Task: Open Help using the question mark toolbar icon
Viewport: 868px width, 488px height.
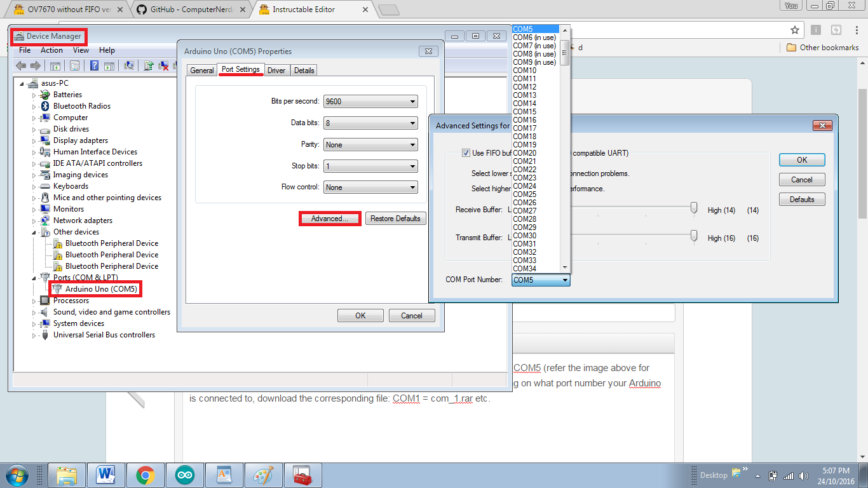Action: 95,65
